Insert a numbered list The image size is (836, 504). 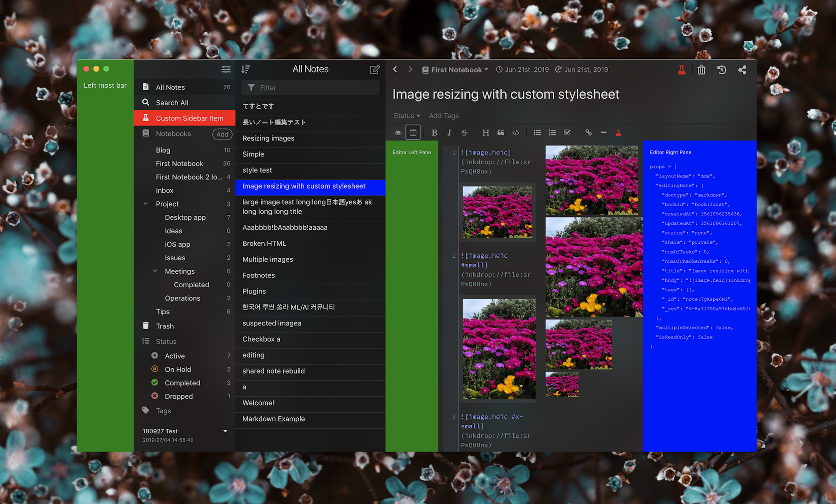pyautogui.click(x=552, y=133)
